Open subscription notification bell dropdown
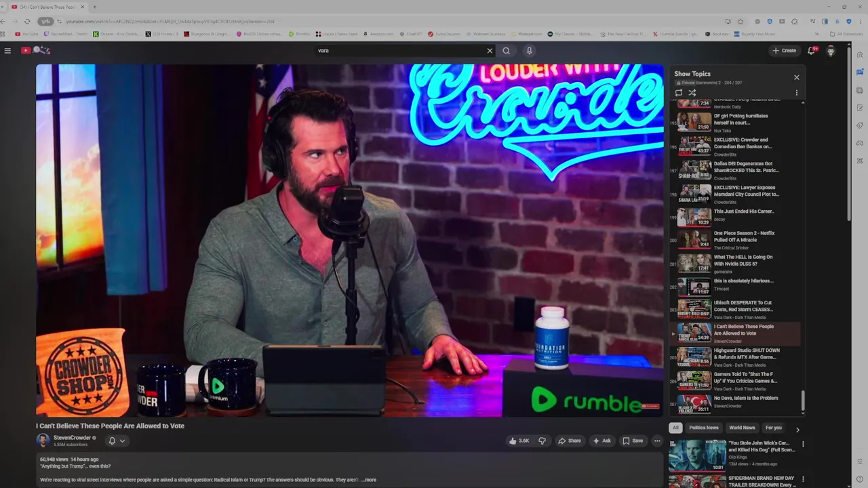 [x=117, y=441]
